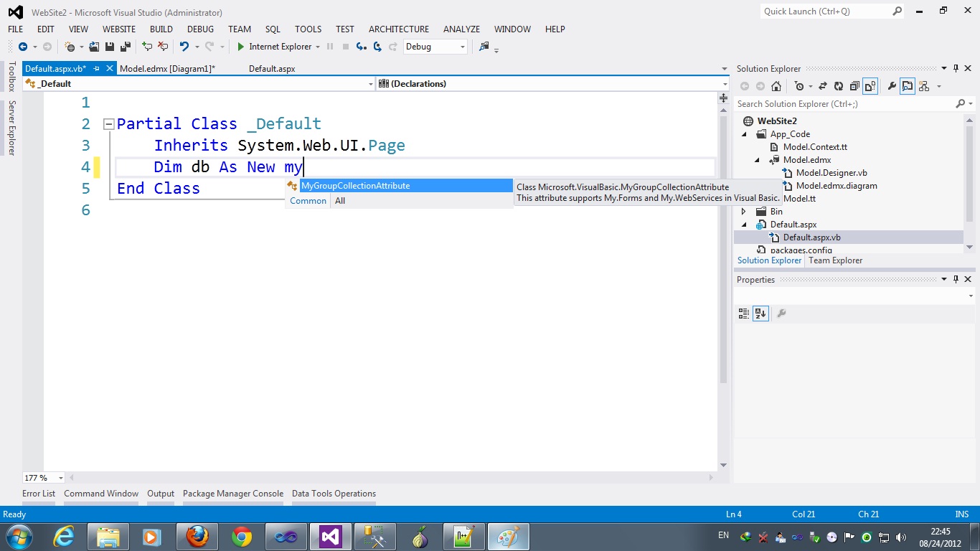This screenshot has height=551, width=980.
Task: Open the WEBSITE menu
Action: click(119, 29)
